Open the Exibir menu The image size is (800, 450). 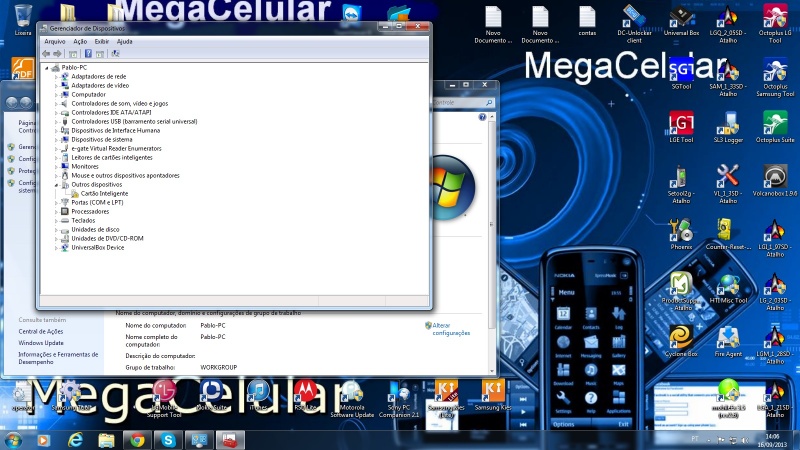pyautogui.click(x=102, y=41)
